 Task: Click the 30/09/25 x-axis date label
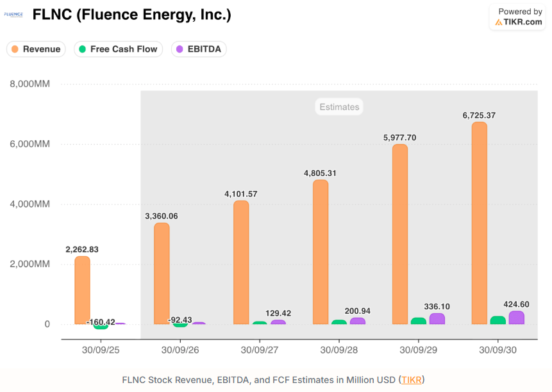point(101,350)
